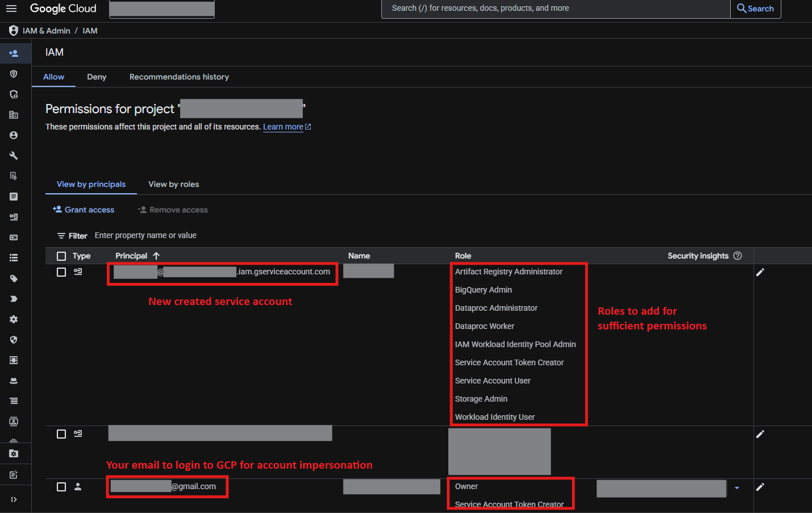
Task: Open the Learn more link
Action: click(286, 127)
